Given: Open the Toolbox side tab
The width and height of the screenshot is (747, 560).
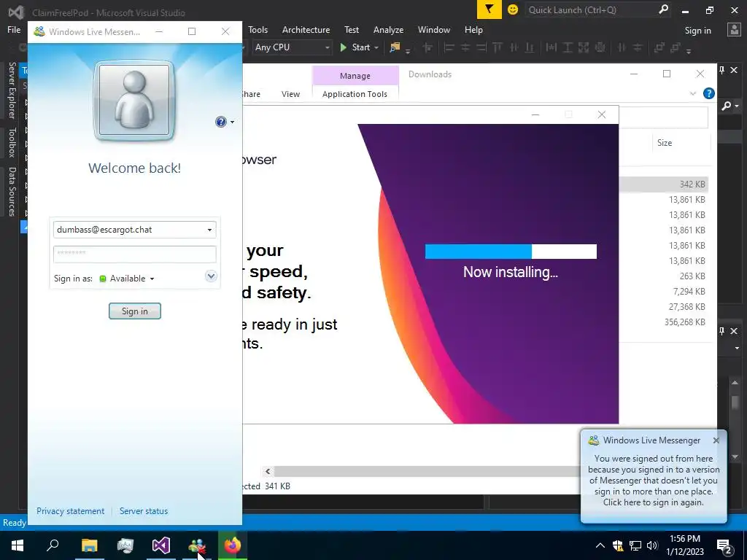Looking at the screenshot, I should pos(12,142).
